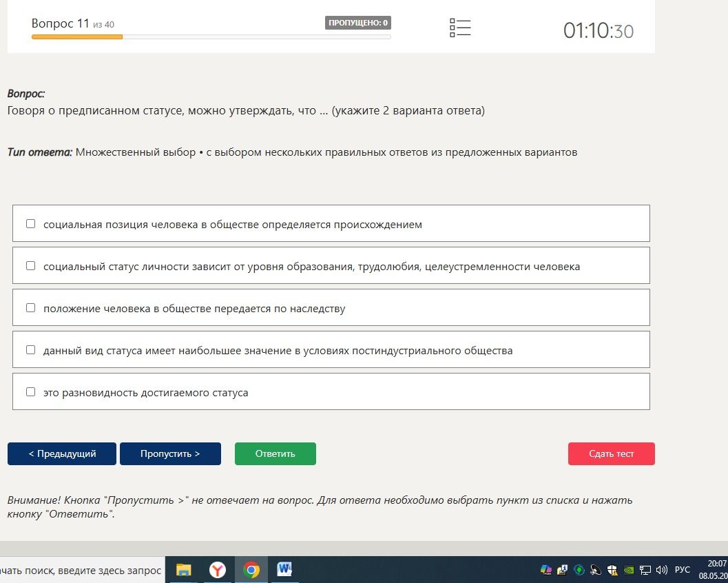Open the Windows Security tray icon

click(612, 569)
